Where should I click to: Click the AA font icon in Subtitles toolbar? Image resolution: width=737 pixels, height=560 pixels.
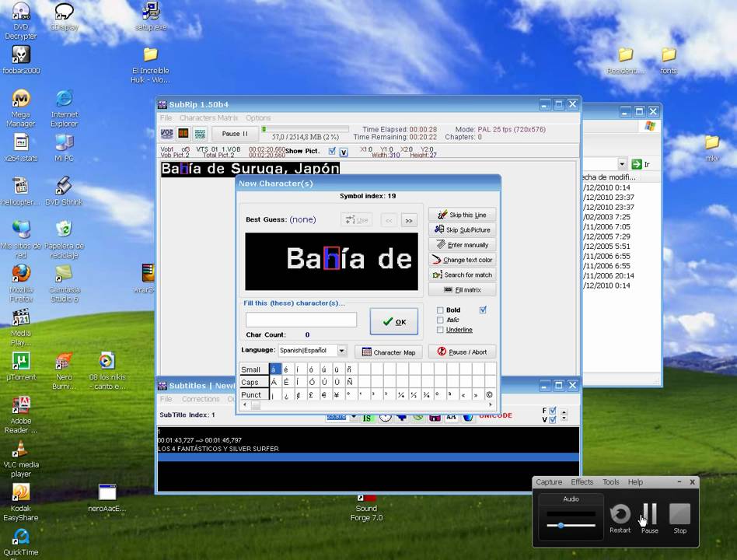451,417
